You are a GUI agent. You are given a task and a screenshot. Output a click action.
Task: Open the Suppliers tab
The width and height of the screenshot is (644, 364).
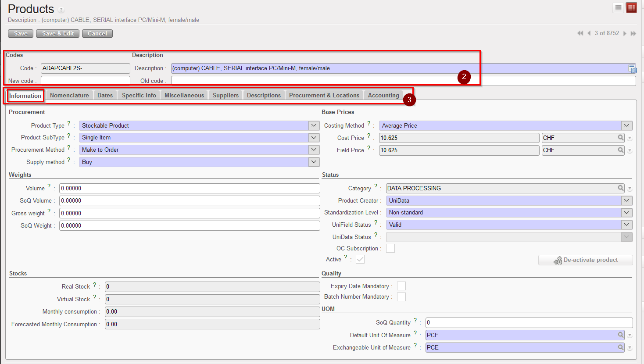(225, 95)
